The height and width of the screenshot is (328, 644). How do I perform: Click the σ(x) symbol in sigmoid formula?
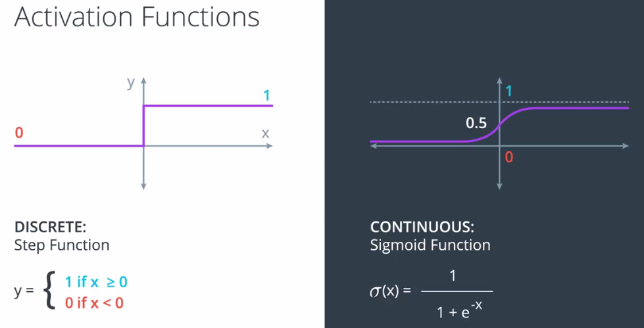(384, 293)
